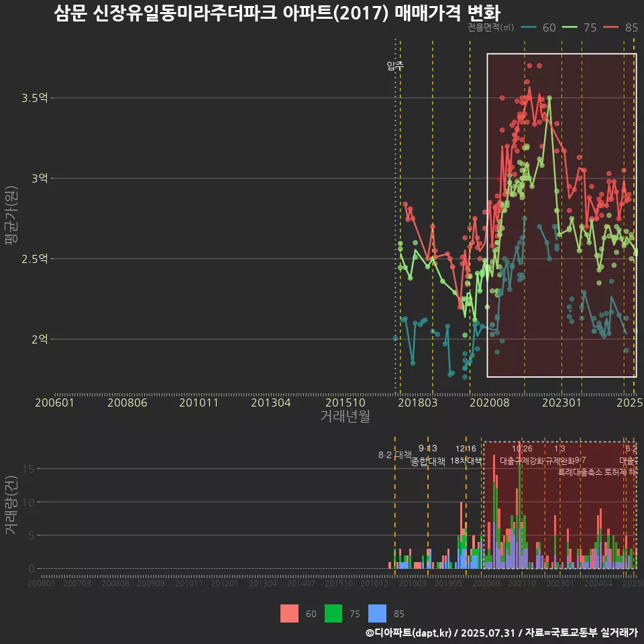Select the blue 85 swatch in bottom legend
This screenshot has width=644, height=644.
pyautogui.click(x=377, y=614)
